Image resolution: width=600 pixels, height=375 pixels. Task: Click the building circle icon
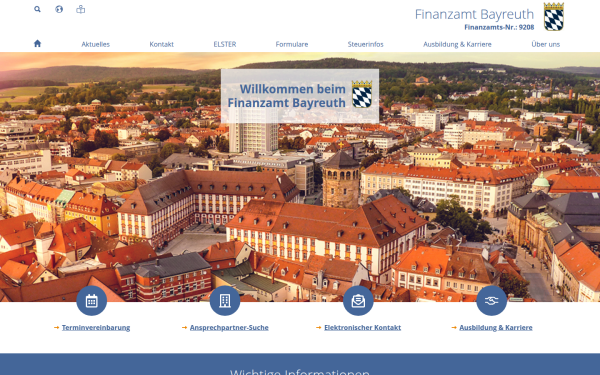[x=225, y=301]
